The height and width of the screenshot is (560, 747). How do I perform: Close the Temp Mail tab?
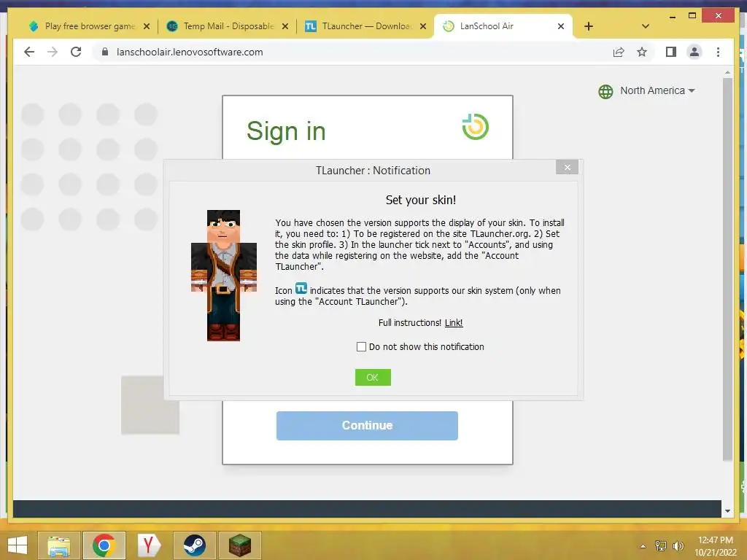pos(285,26)
